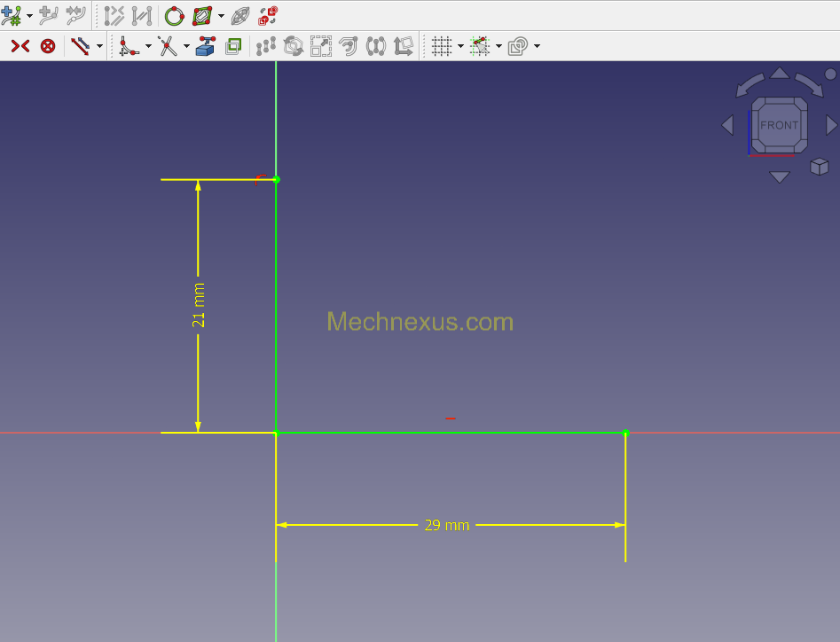Select the red horizontal constraint marker

[x=451, y=419]
